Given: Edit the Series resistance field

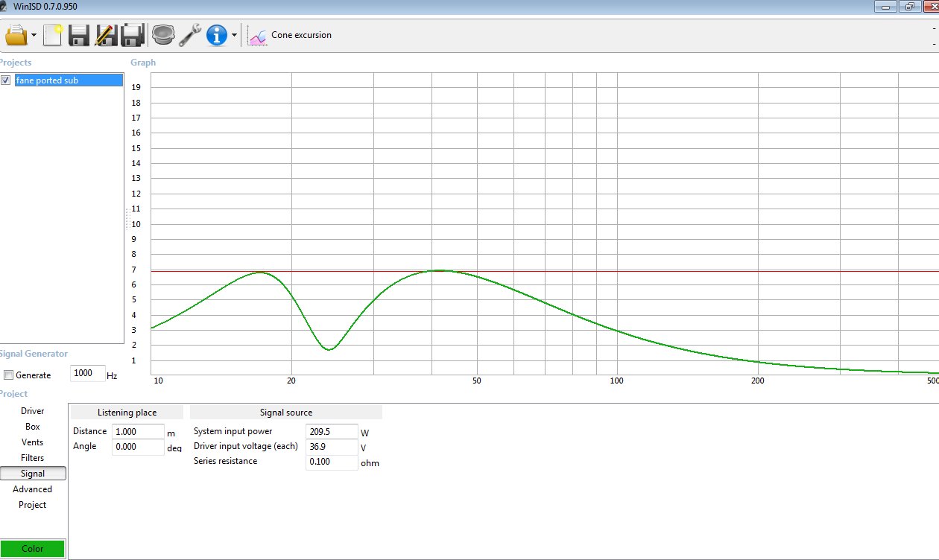Looking at the screenshot, I should coord(332,462).
